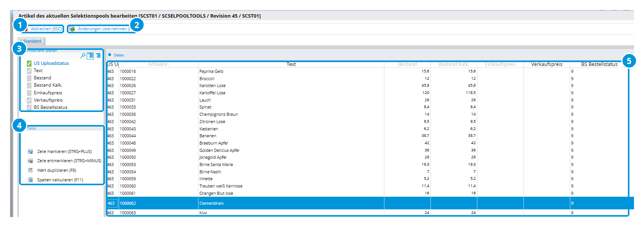Select the Paprika Gelb row text
This screenshot has width=644, height=227.
211,71
